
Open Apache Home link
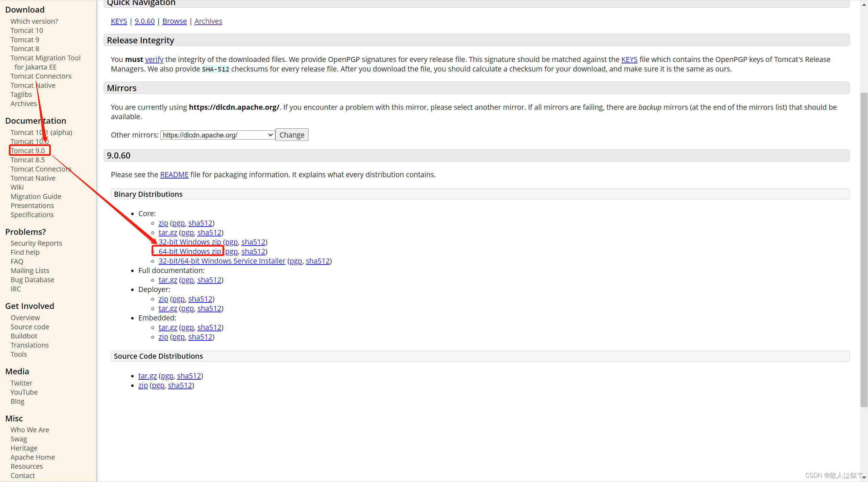[x=33, y=457]
